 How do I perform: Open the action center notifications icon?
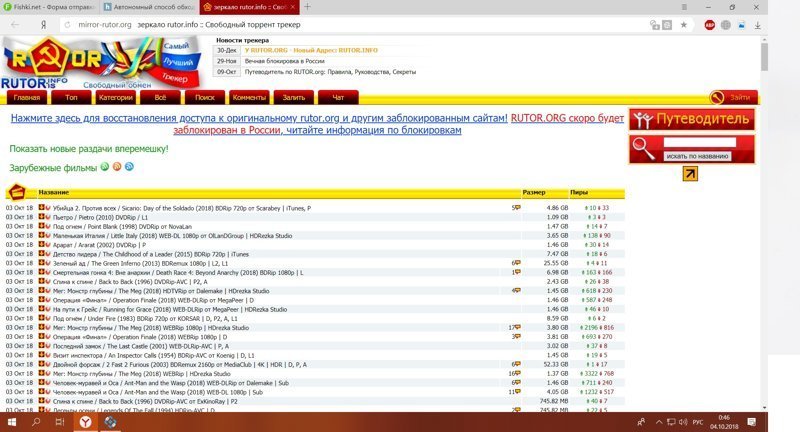coord(752,422)
